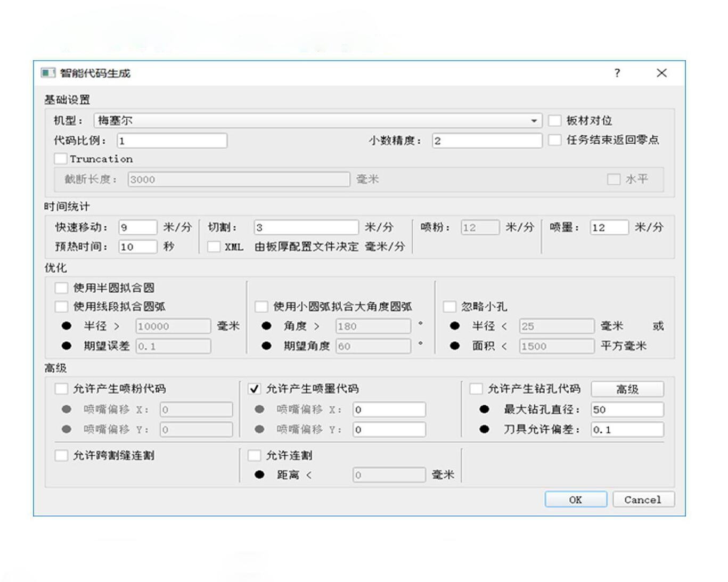The image size is (728, 582).
Task: Open the 机型 dropdown showing 梅塞尔
Action: 318,120
